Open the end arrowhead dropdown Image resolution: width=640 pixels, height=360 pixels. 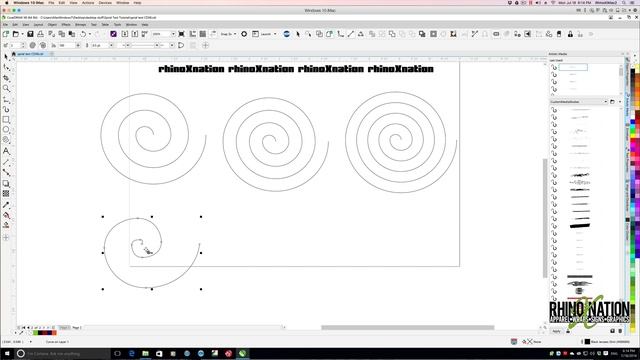click(172, 45)
